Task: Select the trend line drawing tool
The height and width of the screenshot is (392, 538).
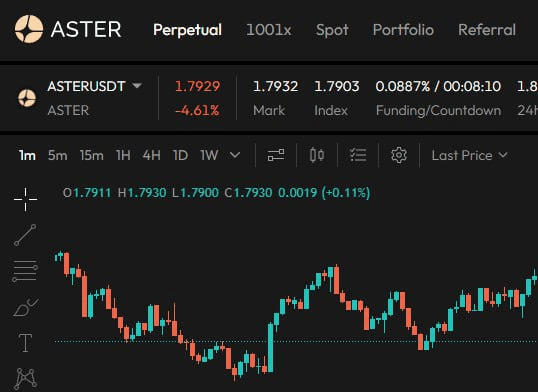Action: click(25, 235)
